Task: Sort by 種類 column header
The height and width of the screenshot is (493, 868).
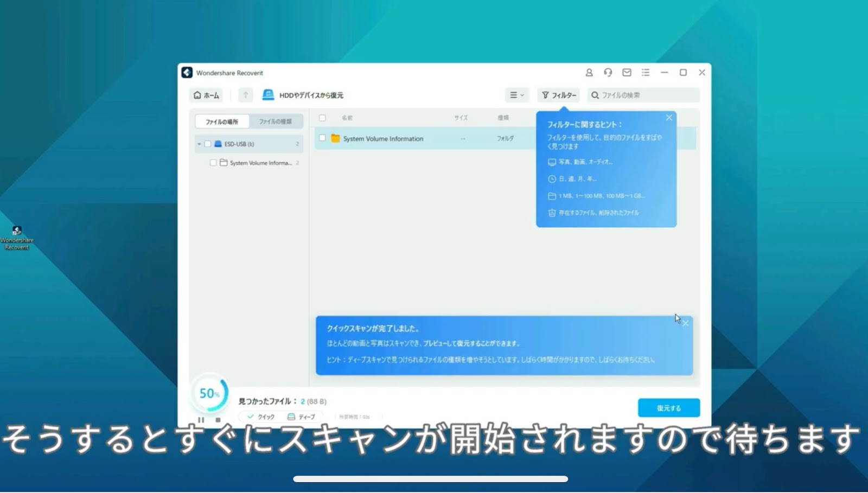Action: tap(503, 118)
